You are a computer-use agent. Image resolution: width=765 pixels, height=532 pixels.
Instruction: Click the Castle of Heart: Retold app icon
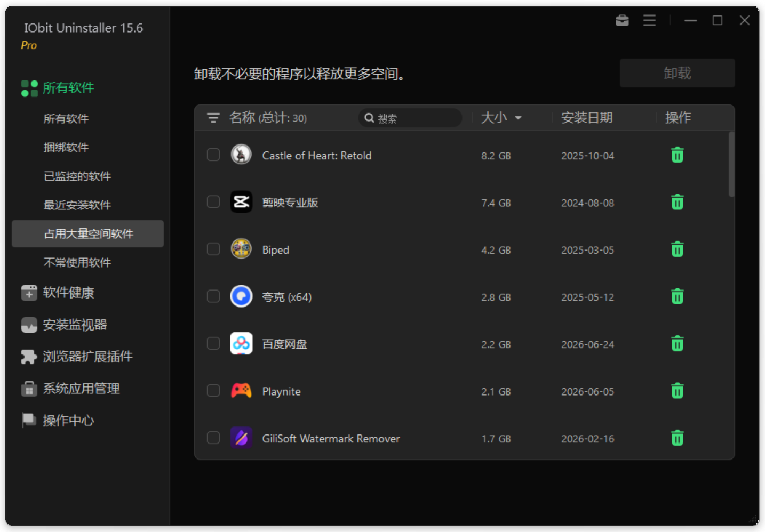[x=241, y=155]
